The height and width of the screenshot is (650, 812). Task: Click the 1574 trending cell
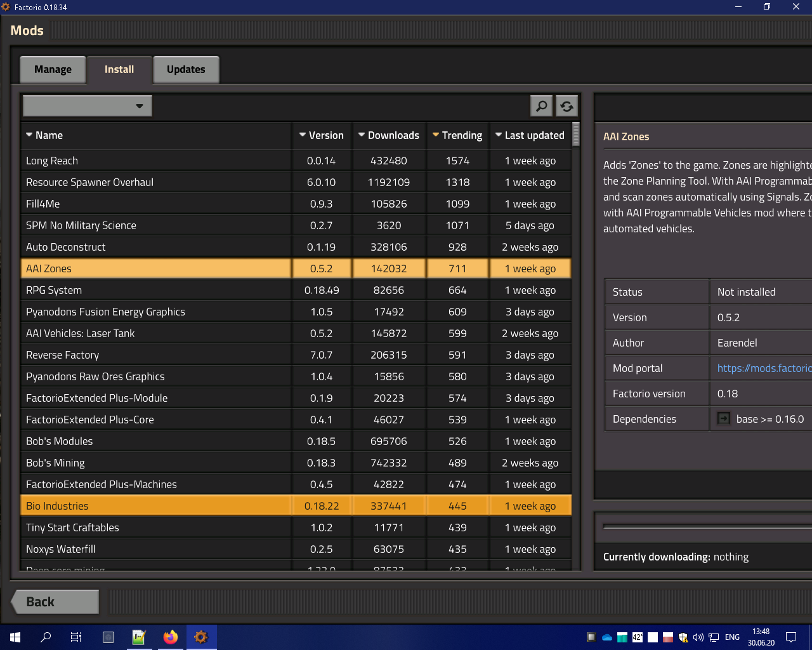click(x=457, y=161)
